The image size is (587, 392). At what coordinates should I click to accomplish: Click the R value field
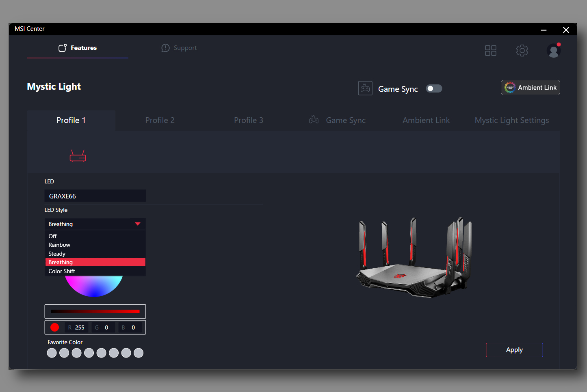(x=76, y=327)
